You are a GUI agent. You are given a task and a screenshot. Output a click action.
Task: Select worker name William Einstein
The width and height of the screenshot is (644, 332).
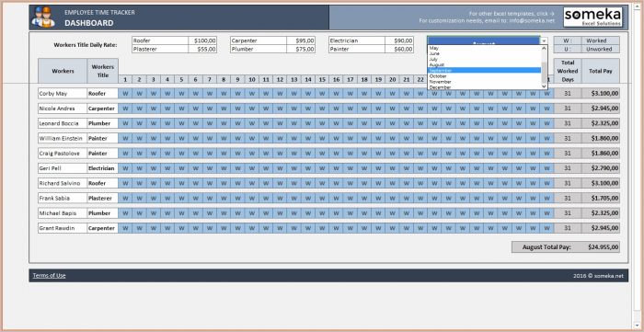coord(63,138)
